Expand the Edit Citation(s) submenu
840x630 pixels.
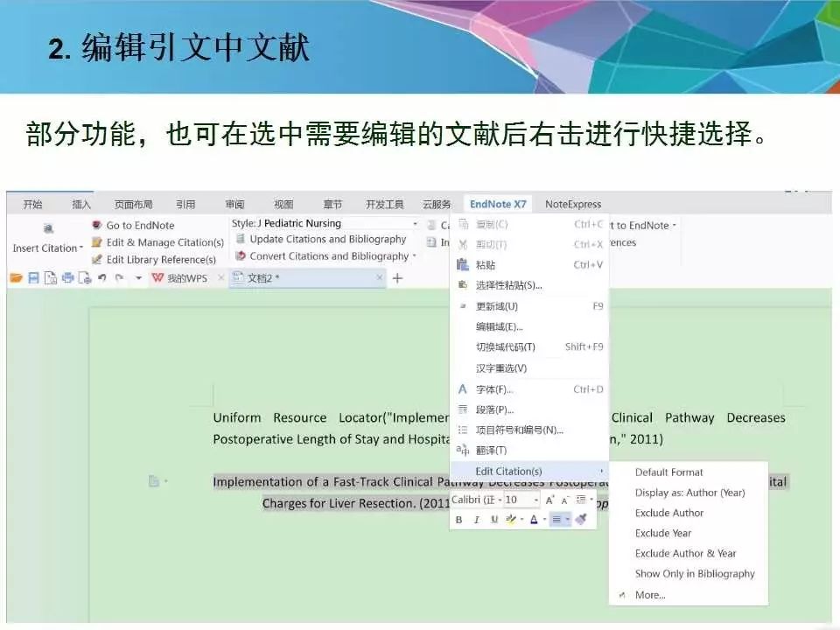click(530, 471)
